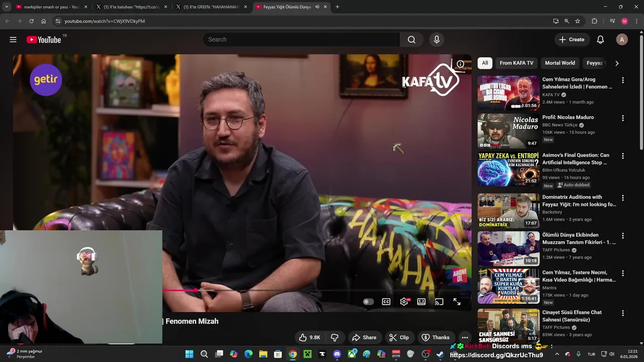
Task: Dislike the video
Action: [335, 337]
